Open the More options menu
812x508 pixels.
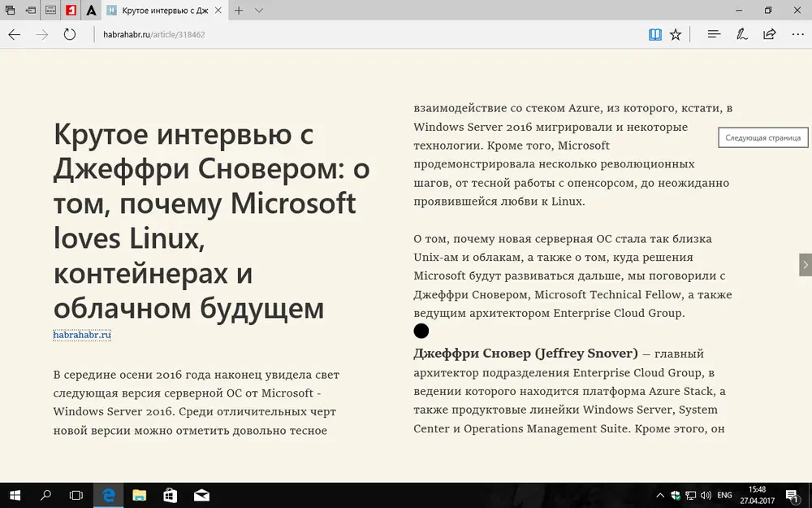(798, 34)
